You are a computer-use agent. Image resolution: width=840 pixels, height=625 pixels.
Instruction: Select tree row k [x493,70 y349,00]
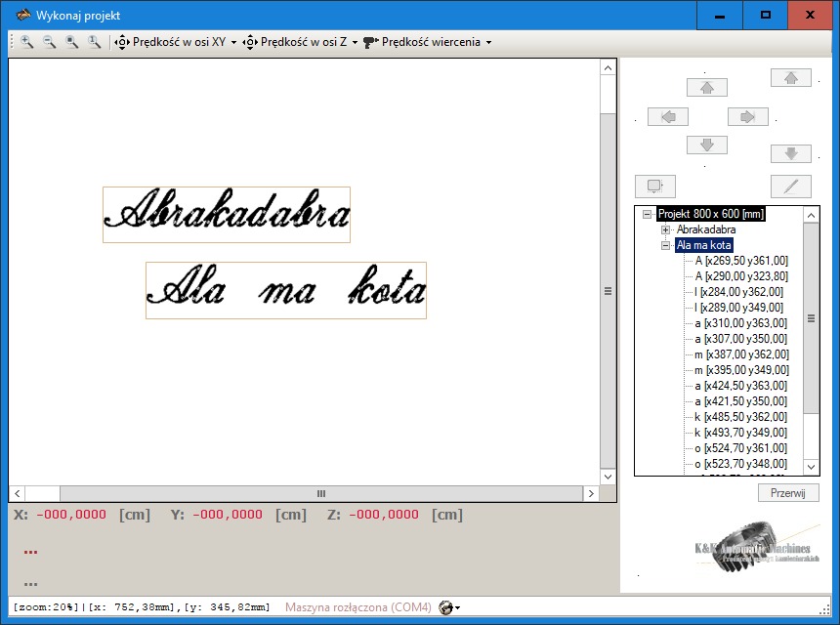click(x=741, y=433)
